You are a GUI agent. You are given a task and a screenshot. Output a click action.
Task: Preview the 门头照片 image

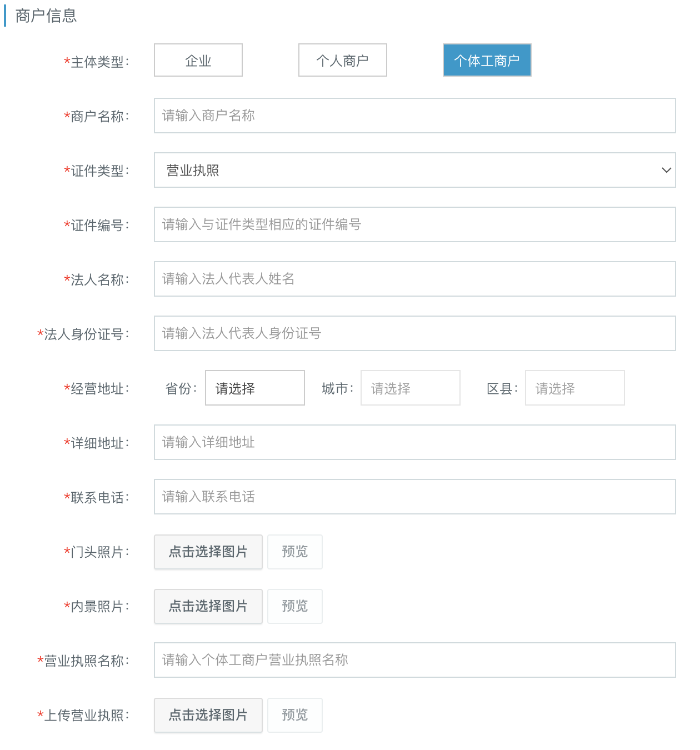(295, 552)
